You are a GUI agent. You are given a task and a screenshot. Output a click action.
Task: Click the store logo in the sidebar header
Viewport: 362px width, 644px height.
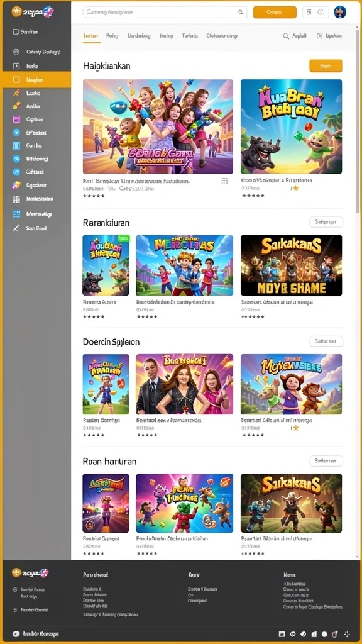[33, 12]
